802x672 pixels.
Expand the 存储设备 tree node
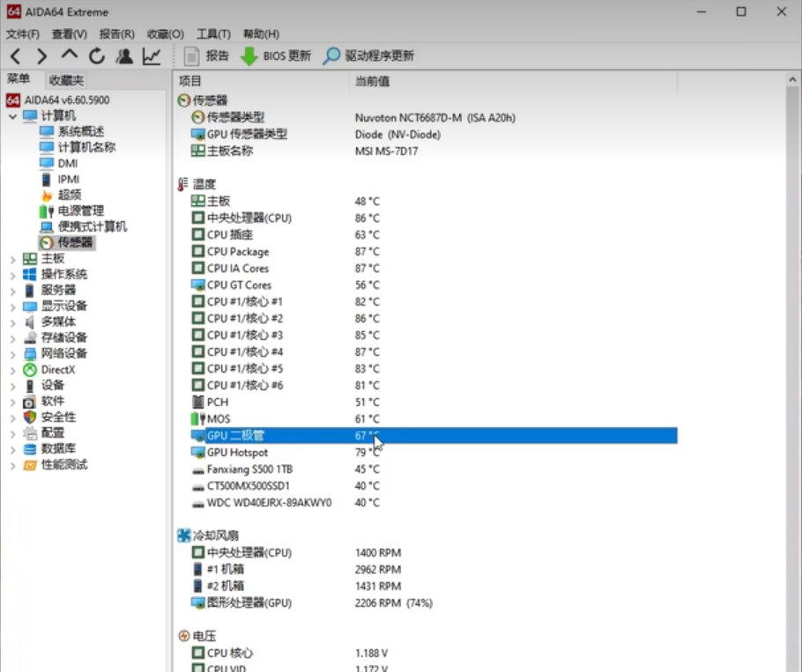pos(13,339)
